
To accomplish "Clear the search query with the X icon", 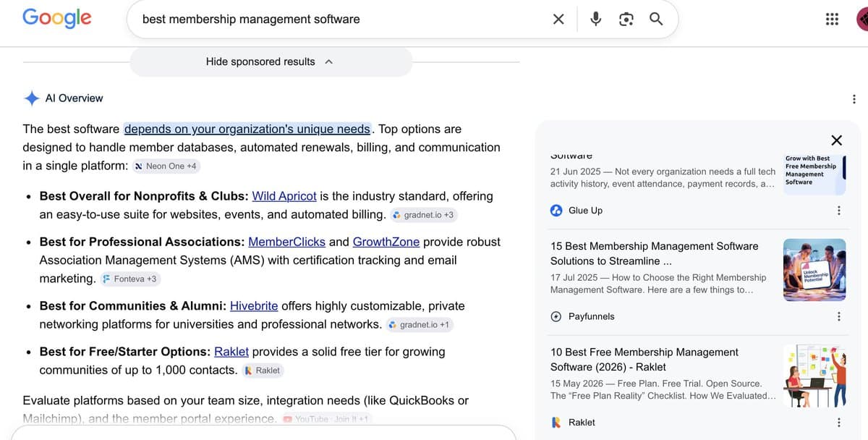I will tap(558, 20).
